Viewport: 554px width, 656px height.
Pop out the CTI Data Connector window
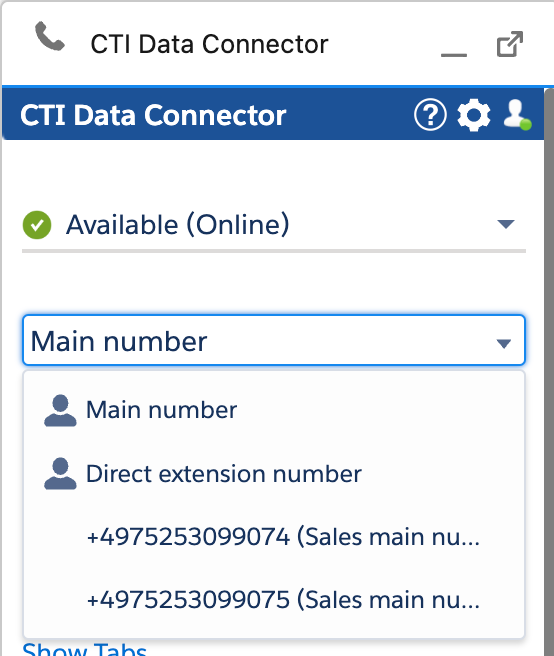[510, 44]
